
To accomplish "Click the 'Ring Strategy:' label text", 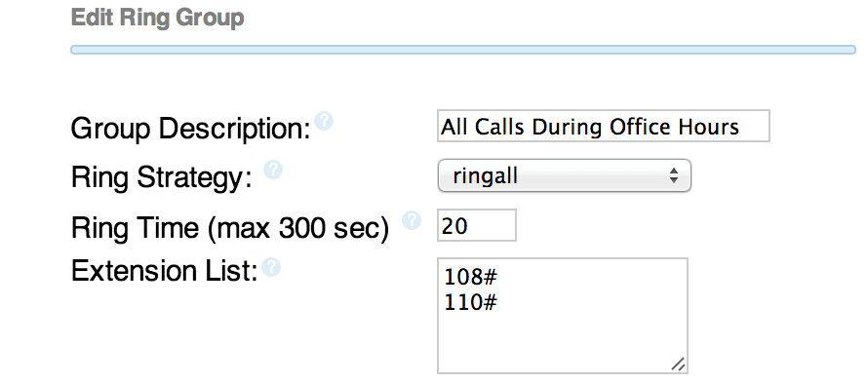I will click(162, 178).
